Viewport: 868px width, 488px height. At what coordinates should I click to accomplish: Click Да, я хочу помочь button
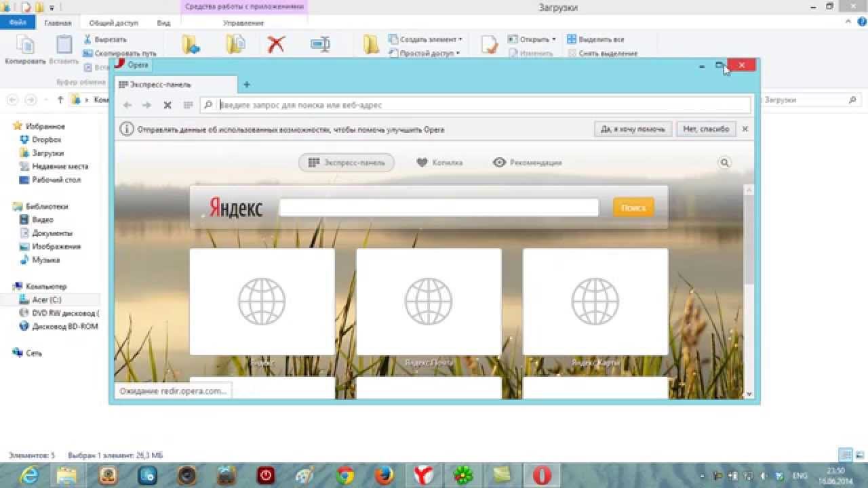tap(633, 129)
